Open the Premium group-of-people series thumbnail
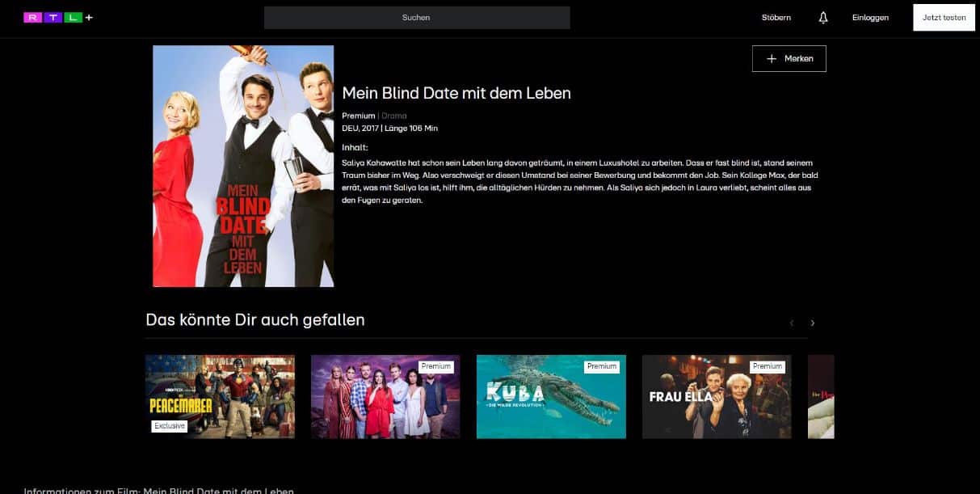 click(385, 396)
